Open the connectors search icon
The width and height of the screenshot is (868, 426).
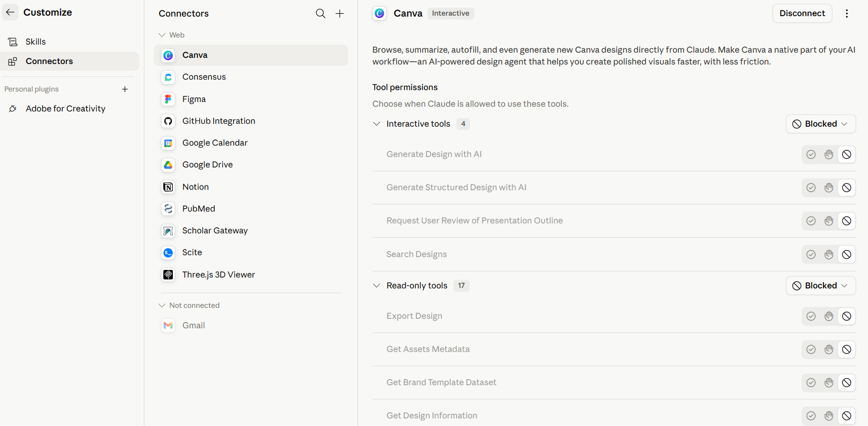coord(321,14)
